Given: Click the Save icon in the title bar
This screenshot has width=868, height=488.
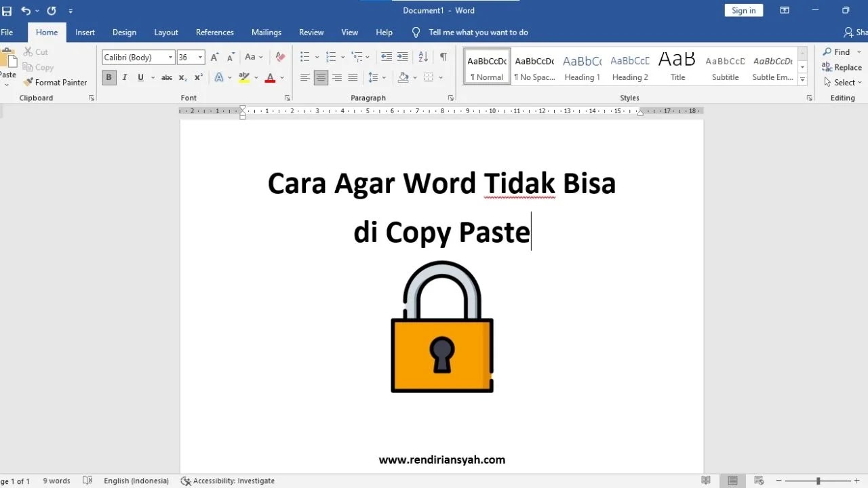Looking at the screenshot, I should point(7,10).
